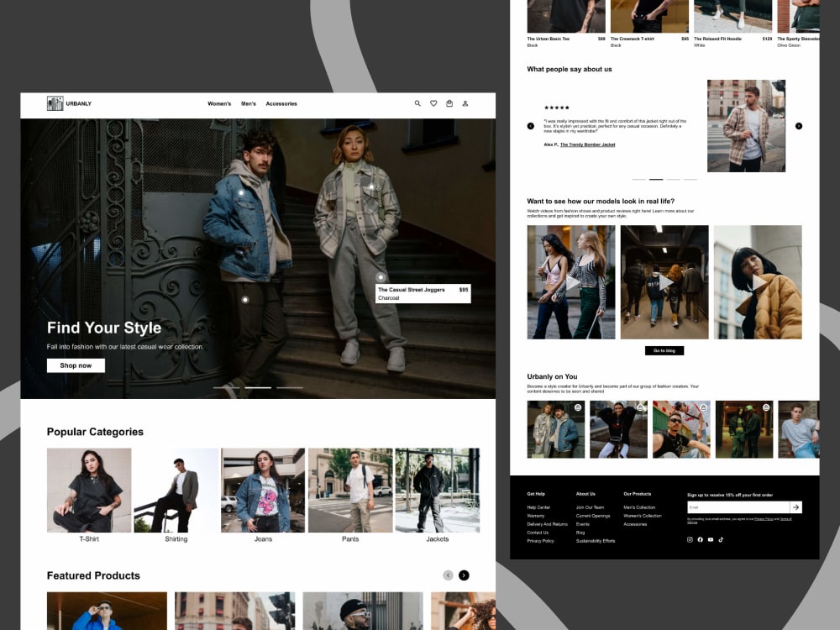Open the wishlist heart icon
840x630 pixels.
point(433,103)
